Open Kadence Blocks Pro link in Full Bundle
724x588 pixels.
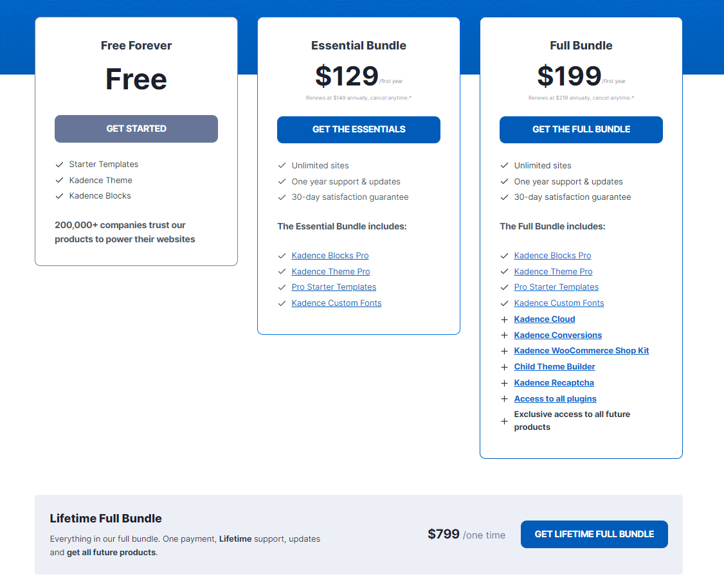pos(552,256)
